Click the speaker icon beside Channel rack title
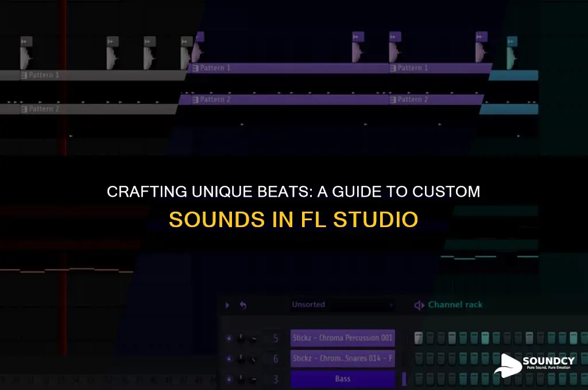The height and width of the screenshot is (390, 588). tap(419, 305)
